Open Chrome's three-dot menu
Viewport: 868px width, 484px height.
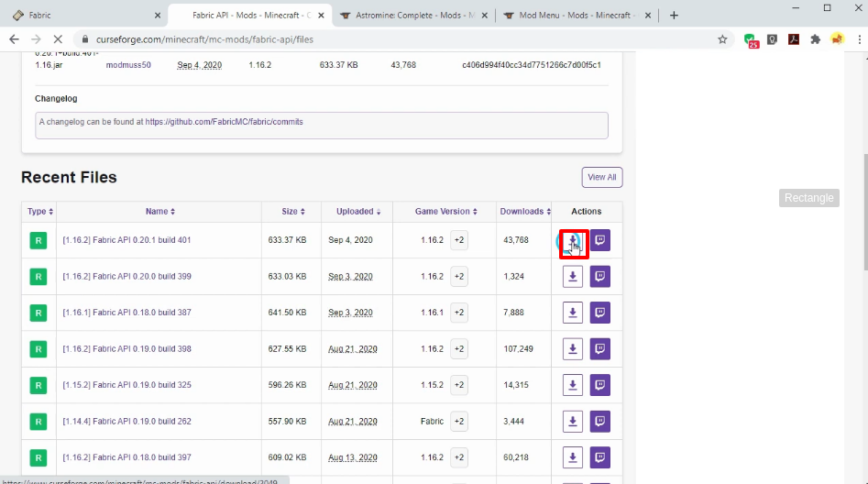pos(859,39)
